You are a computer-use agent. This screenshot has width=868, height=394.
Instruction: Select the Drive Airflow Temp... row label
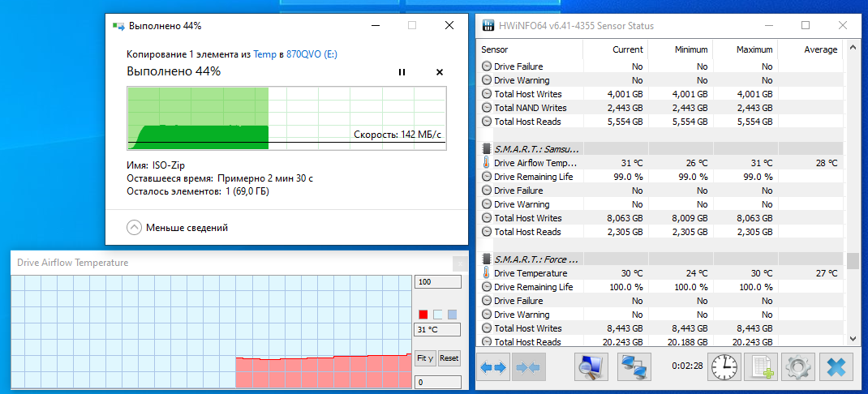pyautogui.click(x=535, y=163)
